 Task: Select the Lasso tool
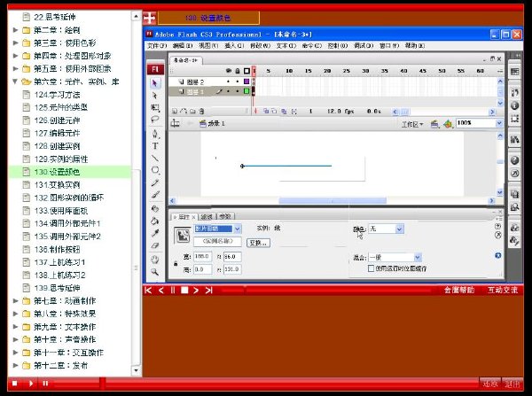[x=155, y=120]
